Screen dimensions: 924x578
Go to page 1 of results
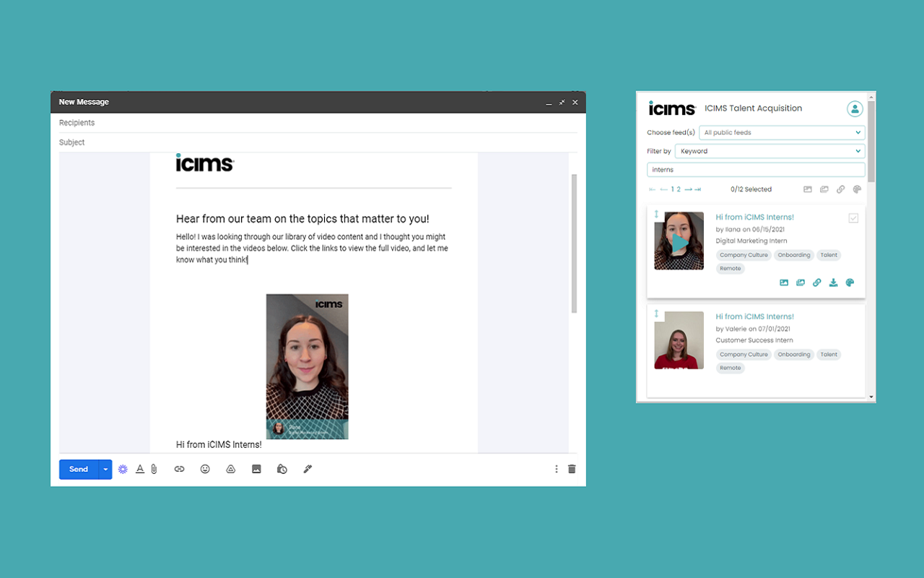coord(673,189)
